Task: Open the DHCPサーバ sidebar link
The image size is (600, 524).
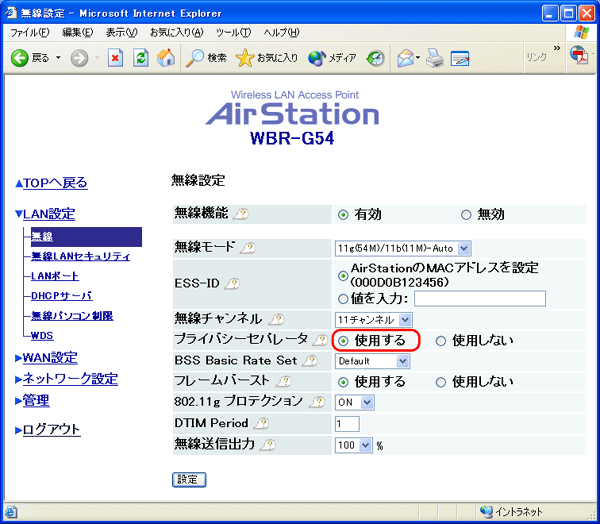Action: [62, 296]
